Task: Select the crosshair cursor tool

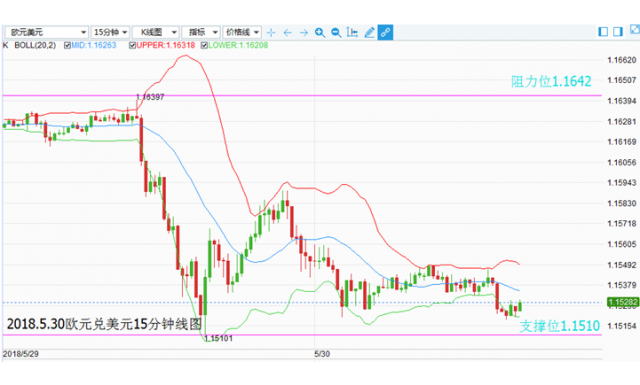Action: pos(271,33)
